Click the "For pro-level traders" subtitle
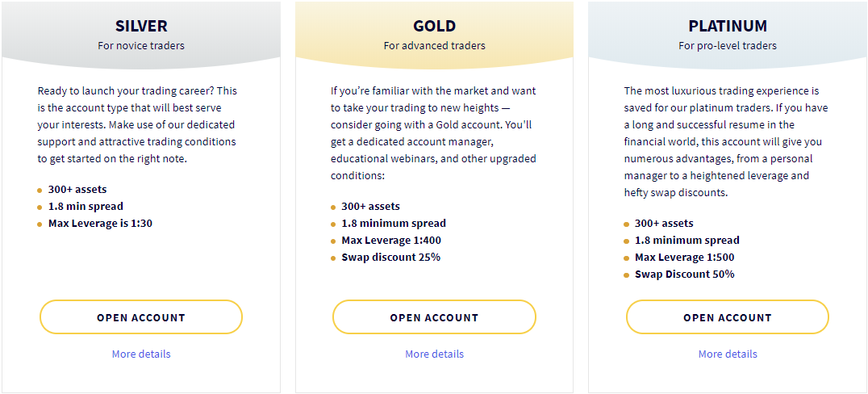Viewport: 868px width, 394px height. 728,45
